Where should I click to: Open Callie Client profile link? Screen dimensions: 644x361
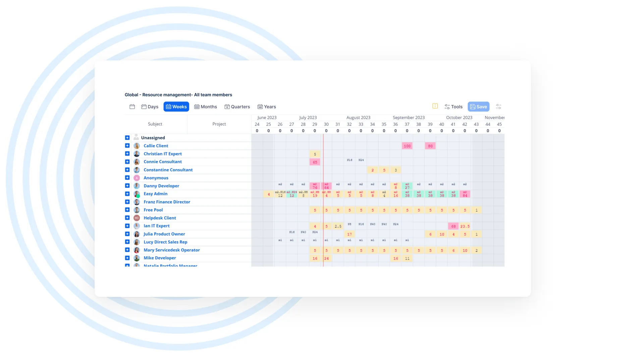156,146
